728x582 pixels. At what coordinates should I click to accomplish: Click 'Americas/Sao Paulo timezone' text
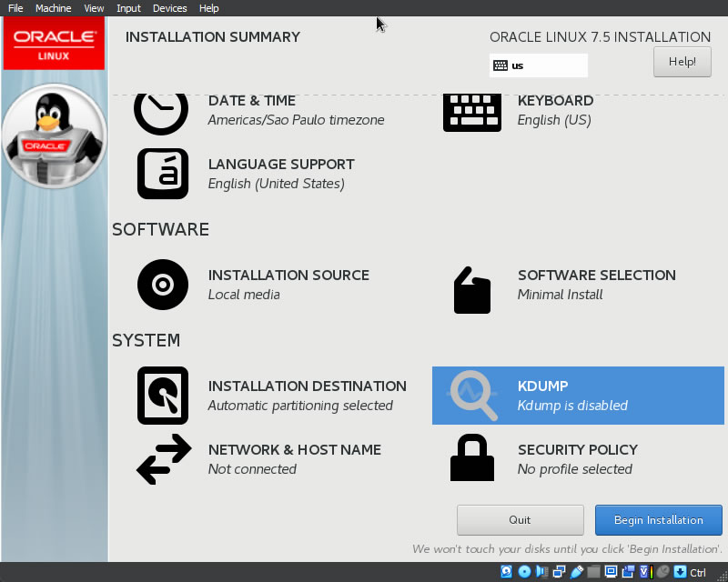coord(297,120)
